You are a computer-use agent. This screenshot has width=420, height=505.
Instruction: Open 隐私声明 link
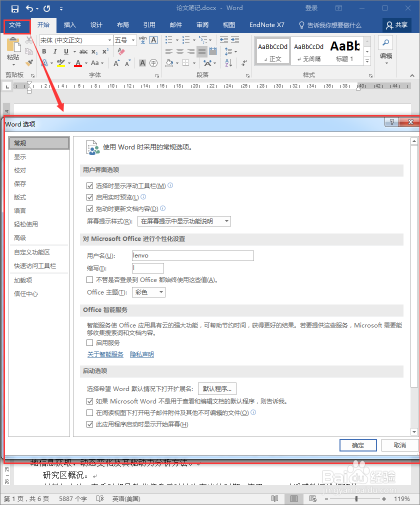pyautogui.click(x=141, y=354)
